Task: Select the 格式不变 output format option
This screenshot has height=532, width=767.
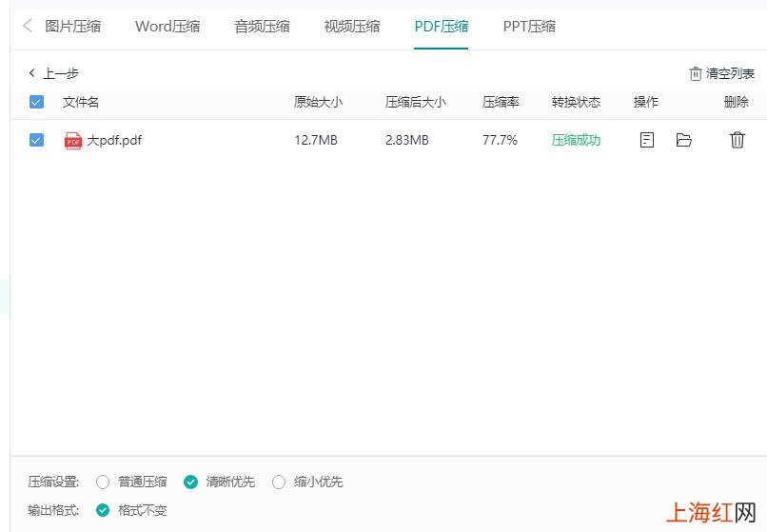Action: (x=103, y=510)
